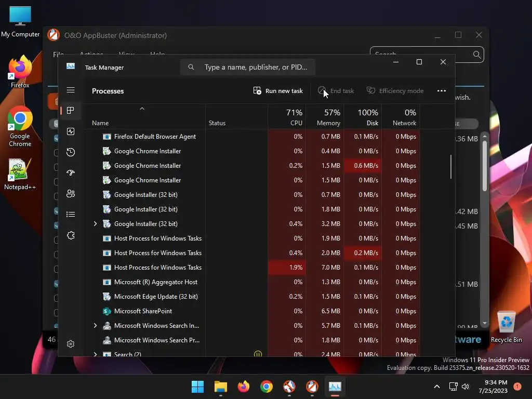Click End task button
Image resolution: width=532 pixels, height=399 pixels.
point(336,91)
